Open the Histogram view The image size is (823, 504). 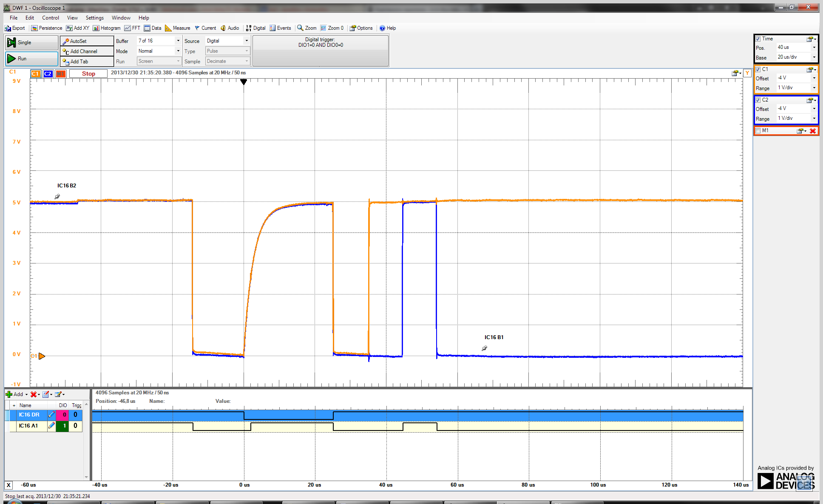(x=107, y=28)
